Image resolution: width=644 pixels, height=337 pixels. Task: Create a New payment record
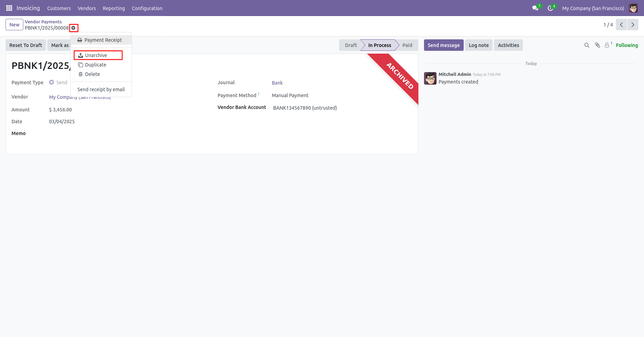coord(14,25)
